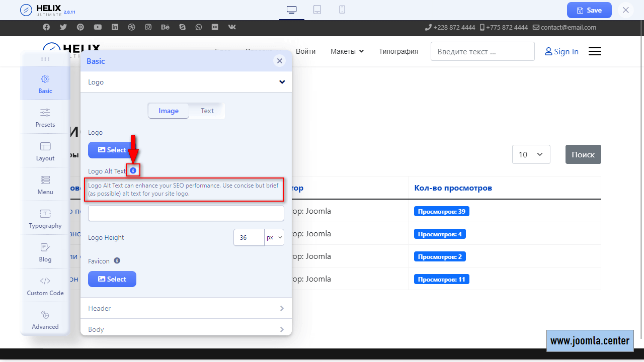Open the Custom Code panel

point(45,286)
